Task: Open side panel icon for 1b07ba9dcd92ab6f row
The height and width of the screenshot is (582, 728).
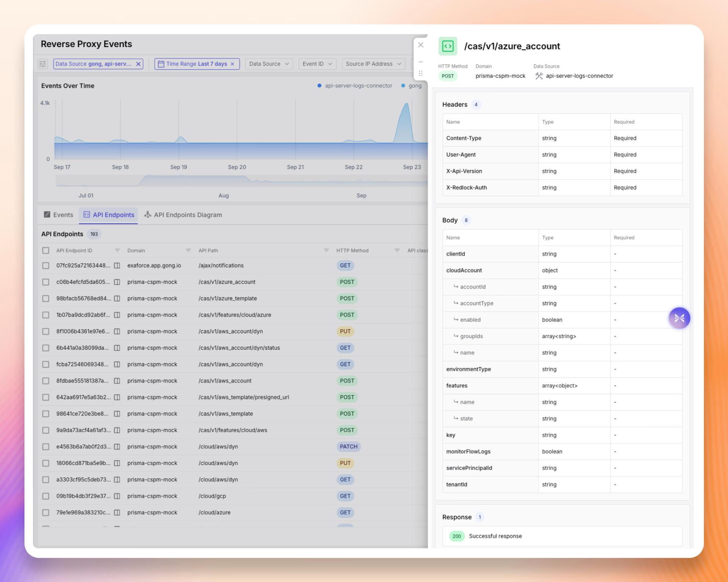Action: [x=117, y=315]
